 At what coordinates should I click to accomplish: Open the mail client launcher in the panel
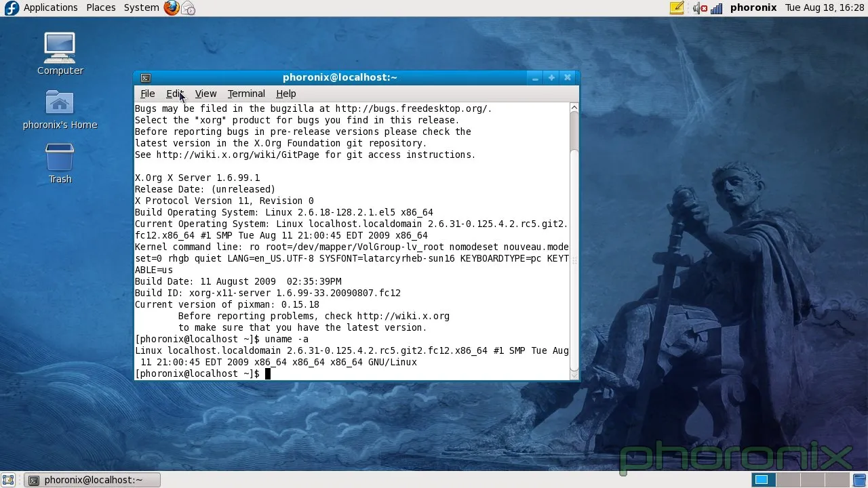189,8
